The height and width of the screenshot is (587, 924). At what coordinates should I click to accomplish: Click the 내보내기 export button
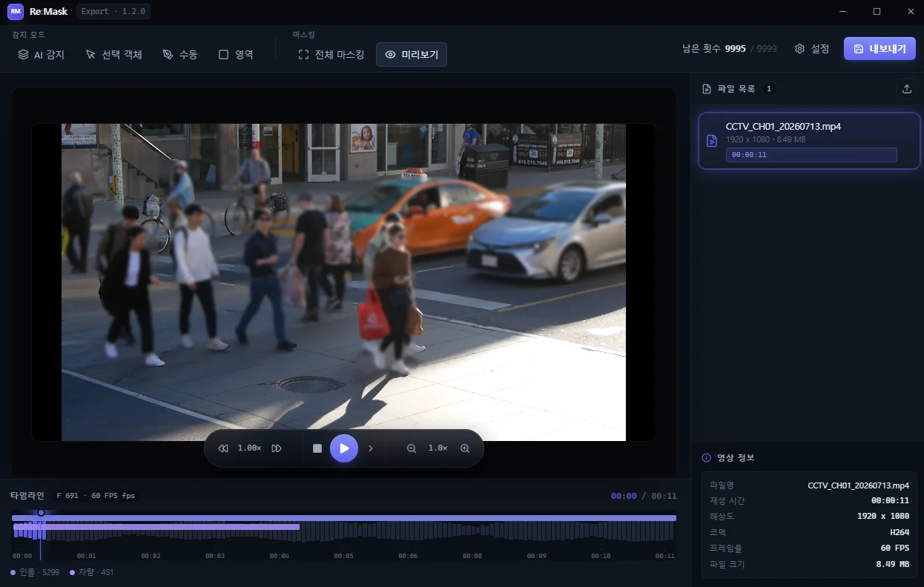pos(880,49)
